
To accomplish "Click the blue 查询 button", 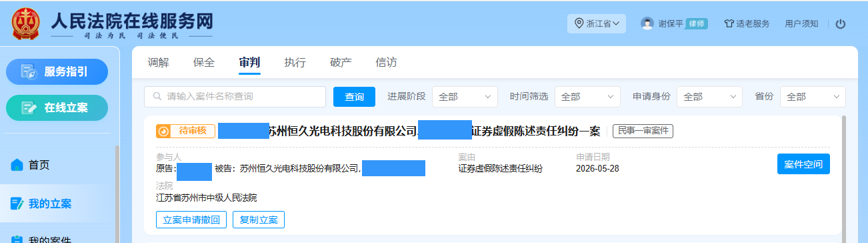I will tap(355, 97).
